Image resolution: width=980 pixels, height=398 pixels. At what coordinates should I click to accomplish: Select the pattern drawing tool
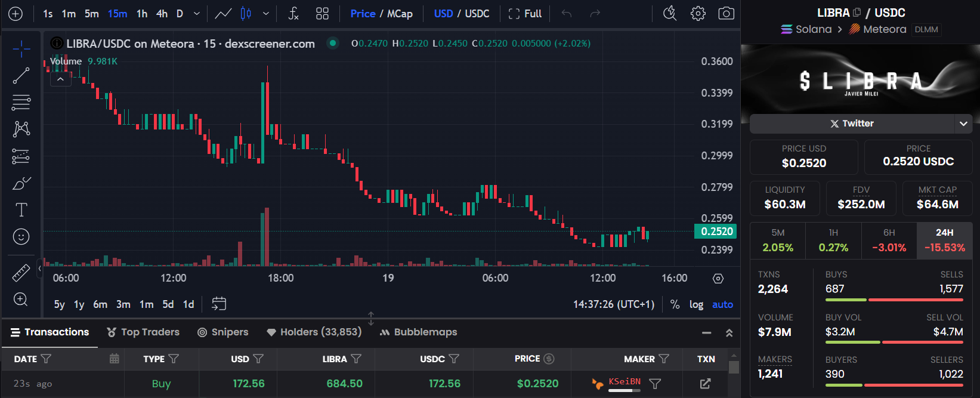[x=21, y=129]
